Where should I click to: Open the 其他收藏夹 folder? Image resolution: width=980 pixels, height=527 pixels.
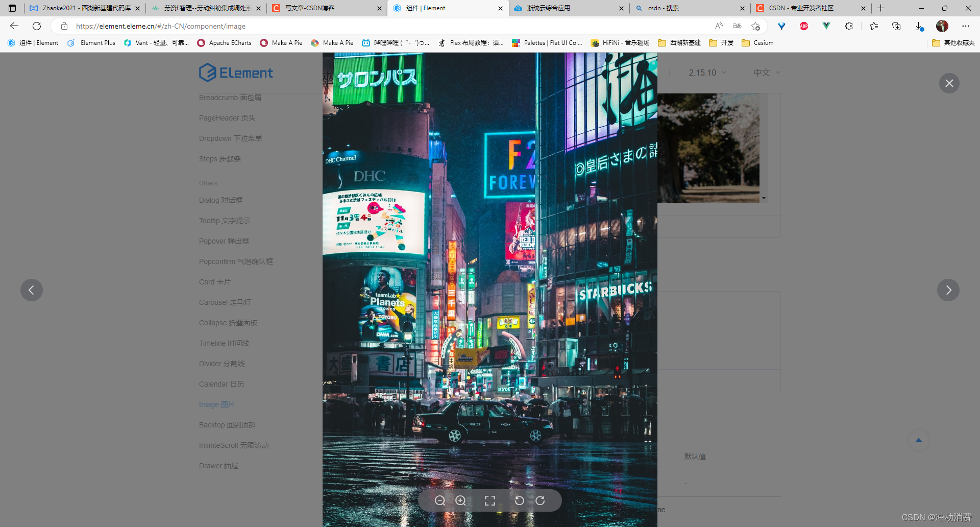(x=953, y=43)
